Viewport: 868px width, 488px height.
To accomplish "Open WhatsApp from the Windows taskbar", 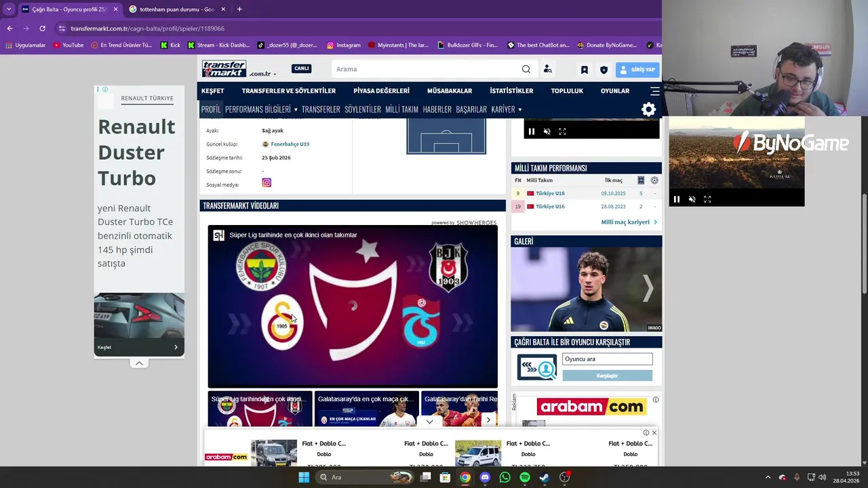I will click(505, 477).
